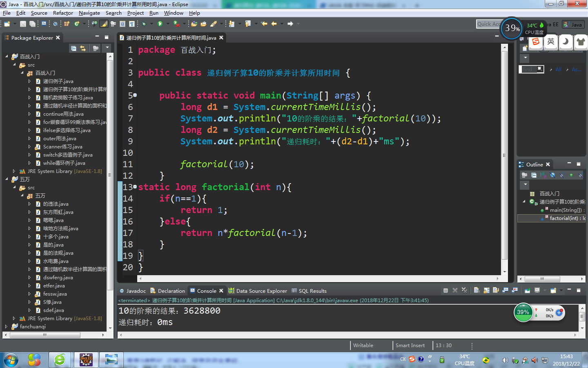The height and width of the screenshot is (368, 588).
Task: Click the Display Selected Console monitor icon
Action: point(537,291)
